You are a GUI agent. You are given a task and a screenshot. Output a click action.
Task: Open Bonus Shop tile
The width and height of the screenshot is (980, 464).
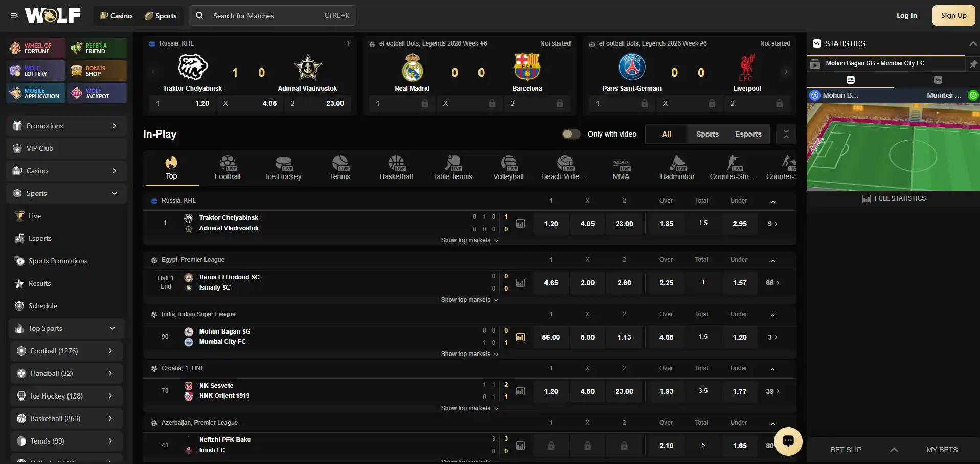click(x=98, y=71)
